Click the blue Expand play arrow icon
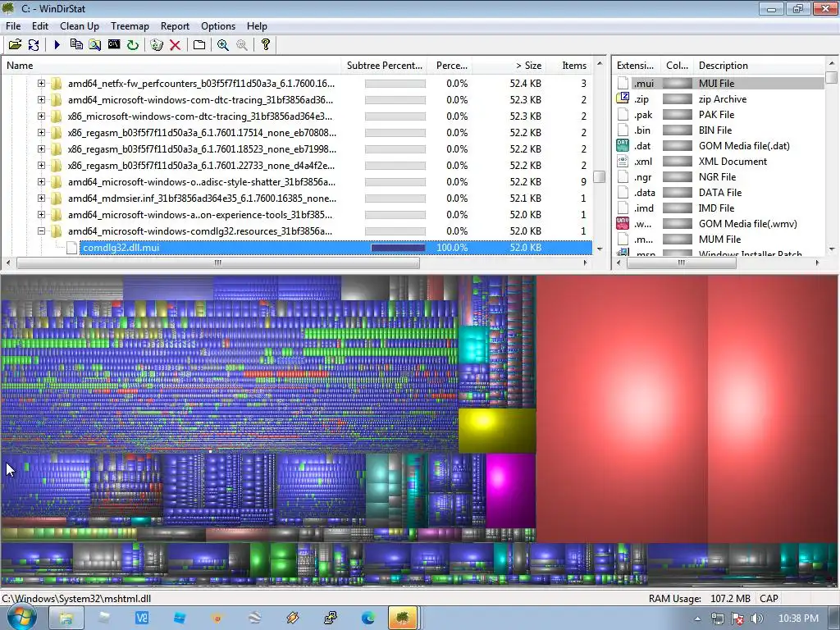The height and width of the screenshot is (630, 840). tap(57, 44)
